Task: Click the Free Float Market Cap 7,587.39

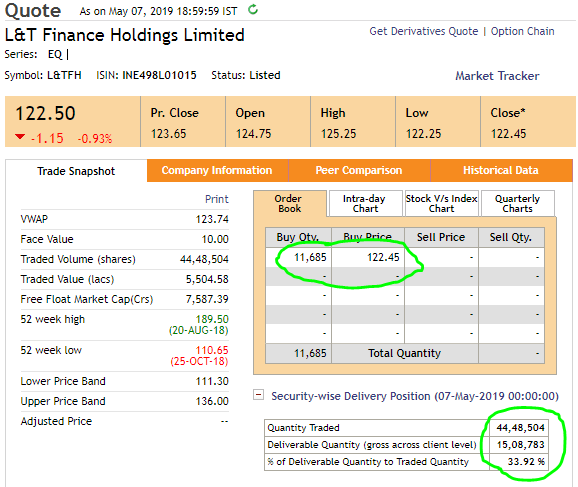Action: (x=207, y=299)
